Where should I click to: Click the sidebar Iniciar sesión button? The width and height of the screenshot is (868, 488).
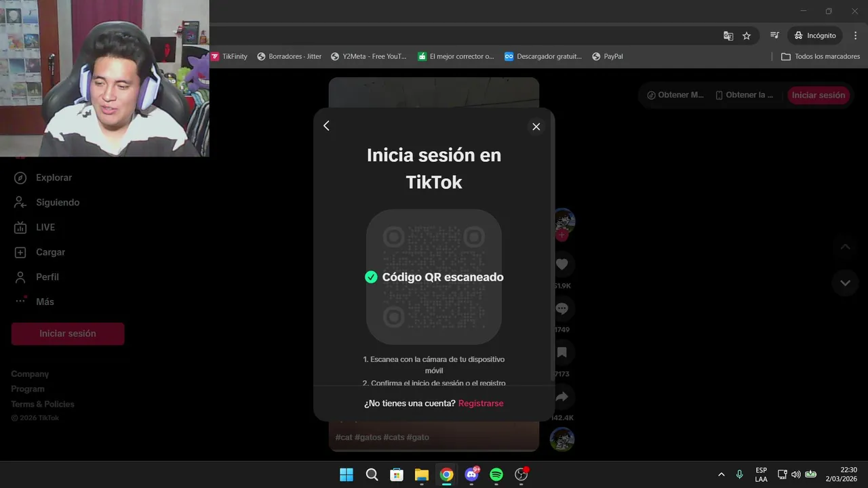(68, 333)
